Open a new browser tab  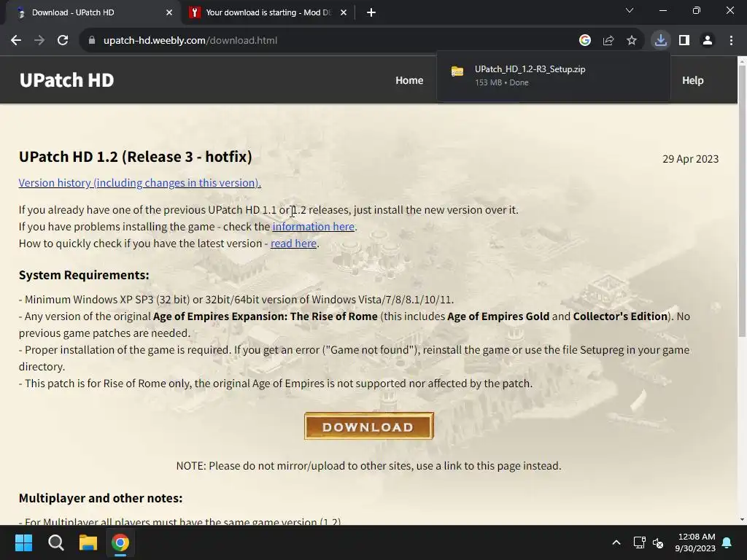tap(371, 12)
